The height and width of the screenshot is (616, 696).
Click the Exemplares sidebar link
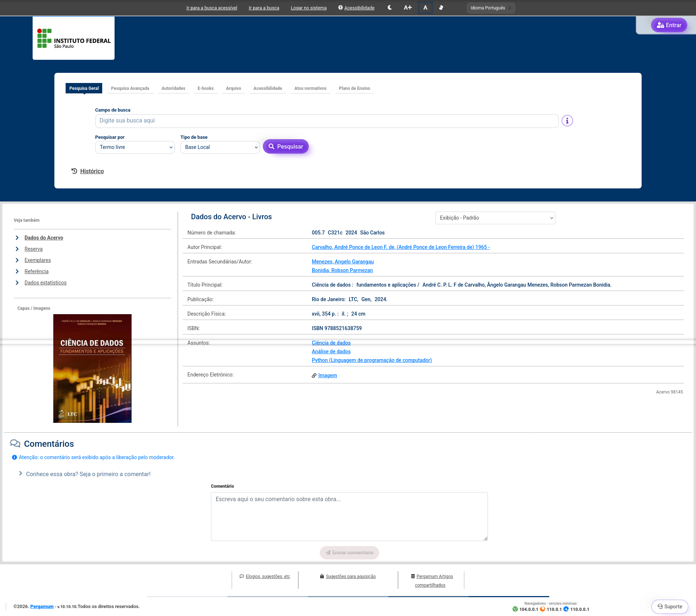pyautogui.click(x=38, y=260)
